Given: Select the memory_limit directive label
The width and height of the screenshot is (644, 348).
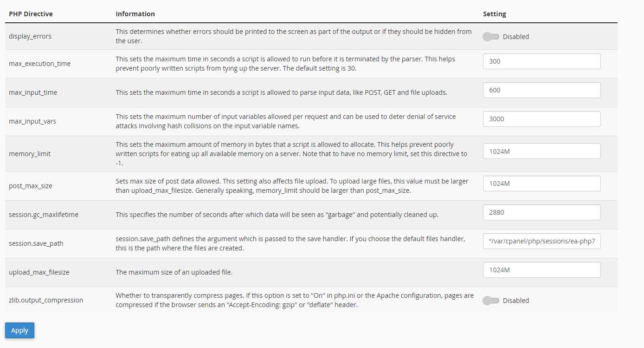Looking at the screenshot, I should pos(30,154).
